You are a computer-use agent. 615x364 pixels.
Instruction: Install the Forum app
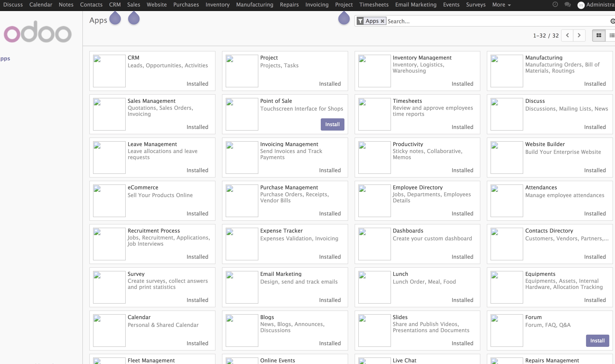[597, 341]
